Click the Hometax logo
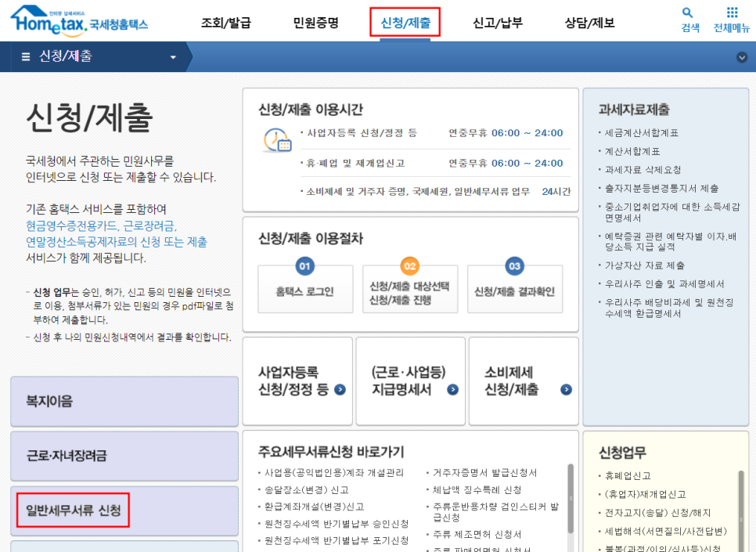 tap(79, 20)
